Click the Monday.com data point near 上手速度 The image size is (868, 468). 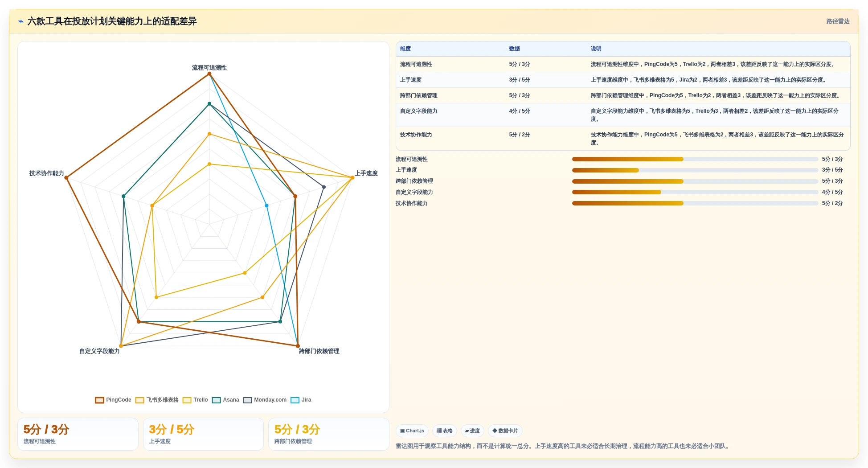pos(324,187)
